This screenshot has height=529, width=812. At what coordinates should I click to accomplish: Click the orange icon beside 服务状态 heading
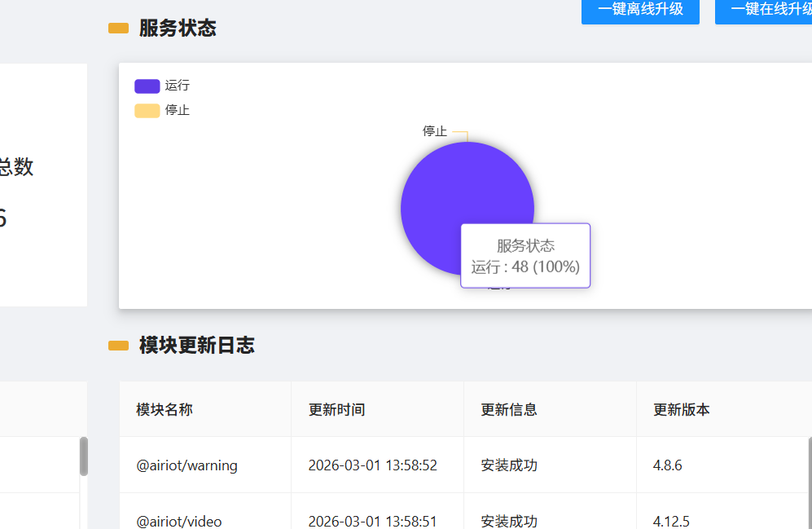(x=116, y=27)
